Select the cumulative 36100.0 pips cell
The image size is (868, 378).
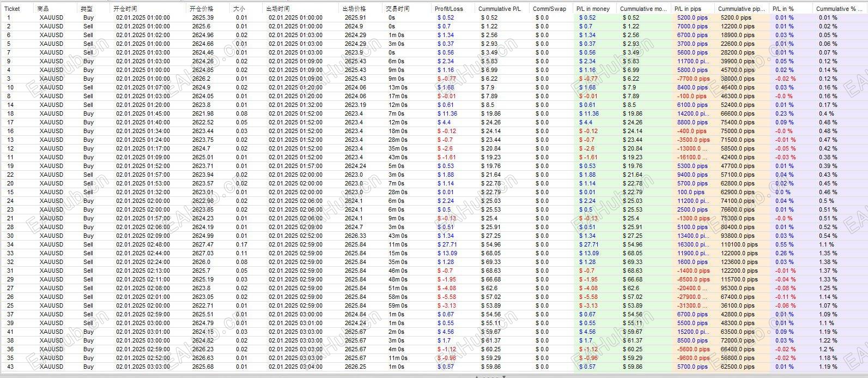click(x=738, y=305)
